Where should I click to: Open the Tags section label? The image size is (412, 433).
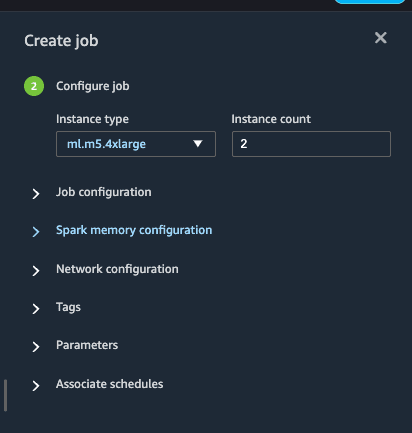[68, 307]
